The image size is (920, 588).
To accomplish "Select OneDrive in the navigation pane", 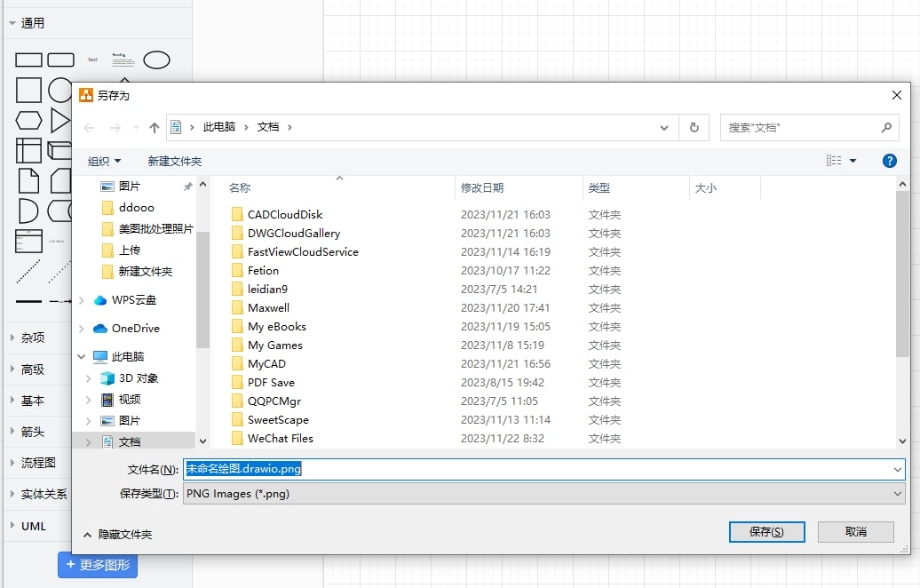I will click(x=135, y=328).
